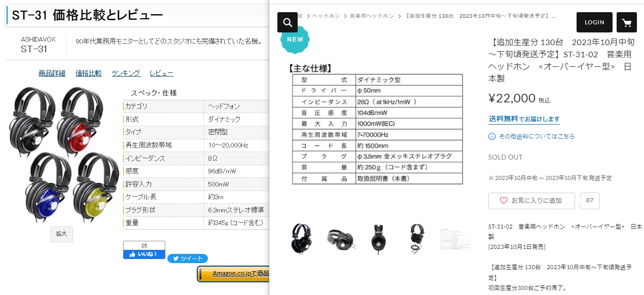Open the レビュー navigation link
Screen dimensions: 644x295
[x=162, y=73]
